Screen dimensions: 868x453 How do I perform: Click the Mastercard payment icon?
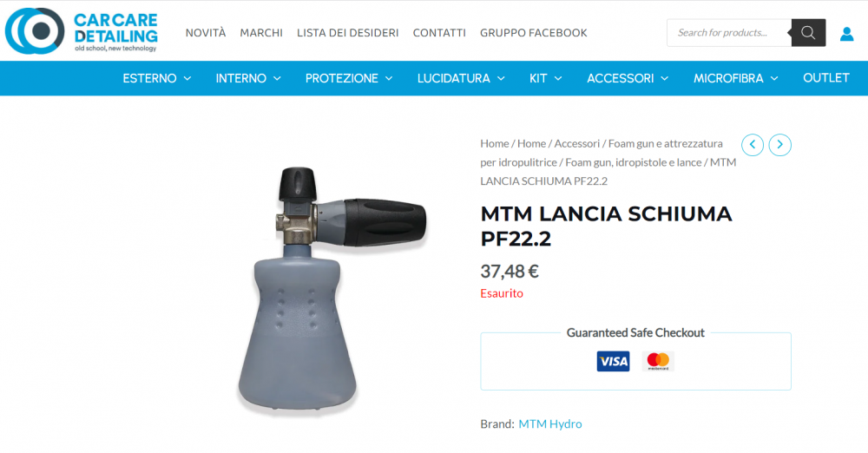658,362
